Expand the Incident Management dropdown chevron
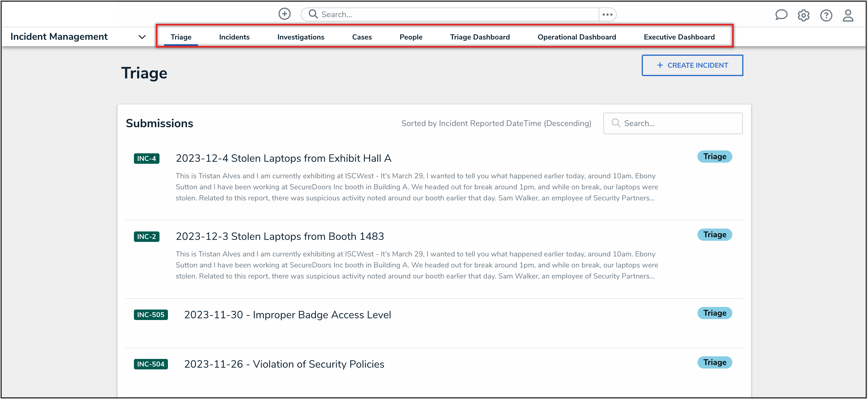The image size is (868, 399). click(x=142, y=37)
